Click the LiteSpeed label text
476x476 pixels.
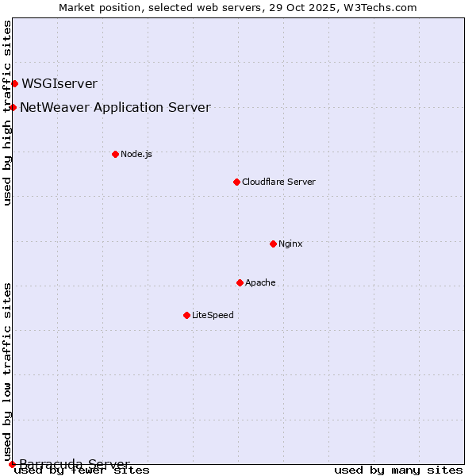click(213, 315)
